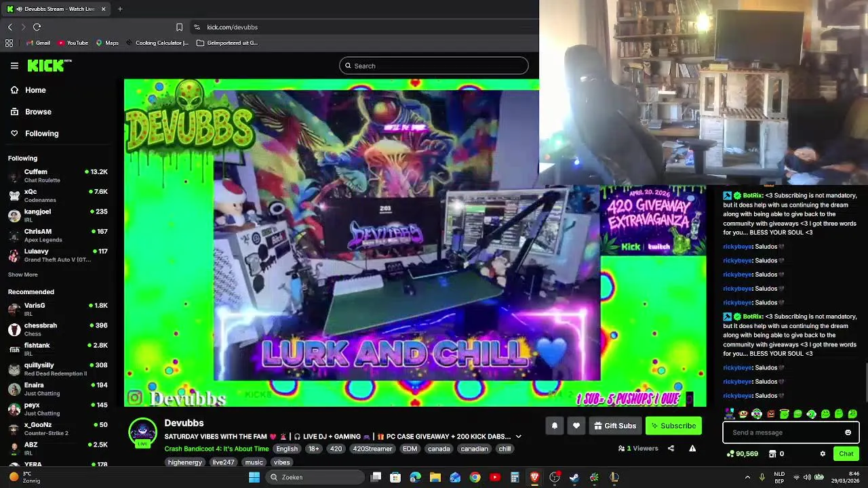Bookmark the page via bookmark icon
The height and width of the screenshot is (488, 868).
pos(179,27)
